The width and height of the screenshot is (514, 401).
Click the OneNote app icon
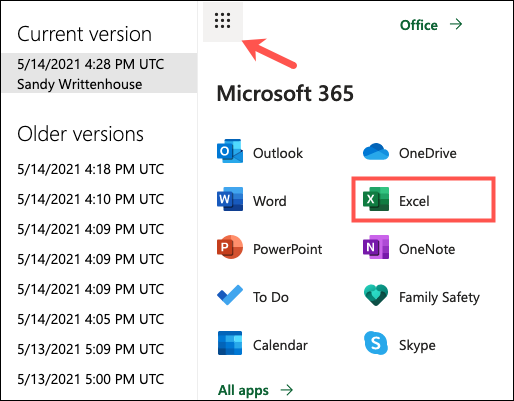click(x=376, y=247)
